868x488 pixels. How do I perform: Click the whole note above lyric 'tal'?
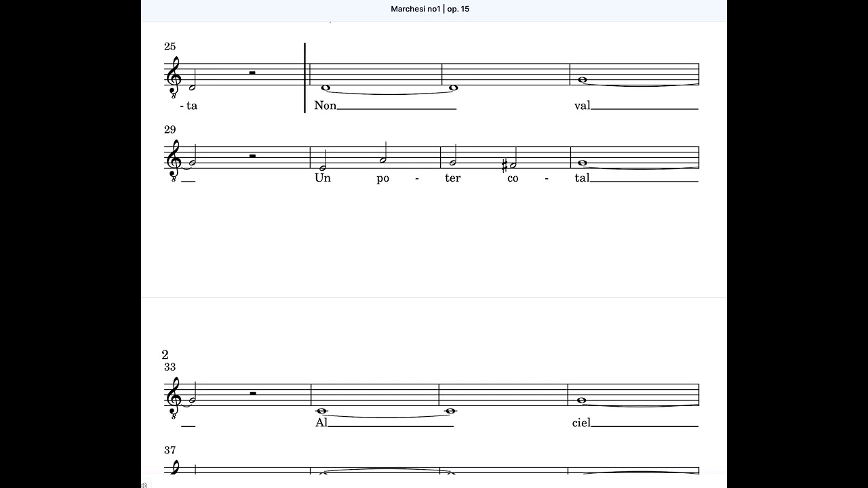coord(582,163)
